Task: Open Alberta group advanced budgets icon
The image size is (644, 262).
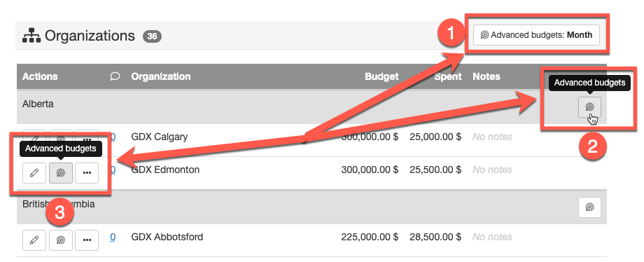Action: 589,107
